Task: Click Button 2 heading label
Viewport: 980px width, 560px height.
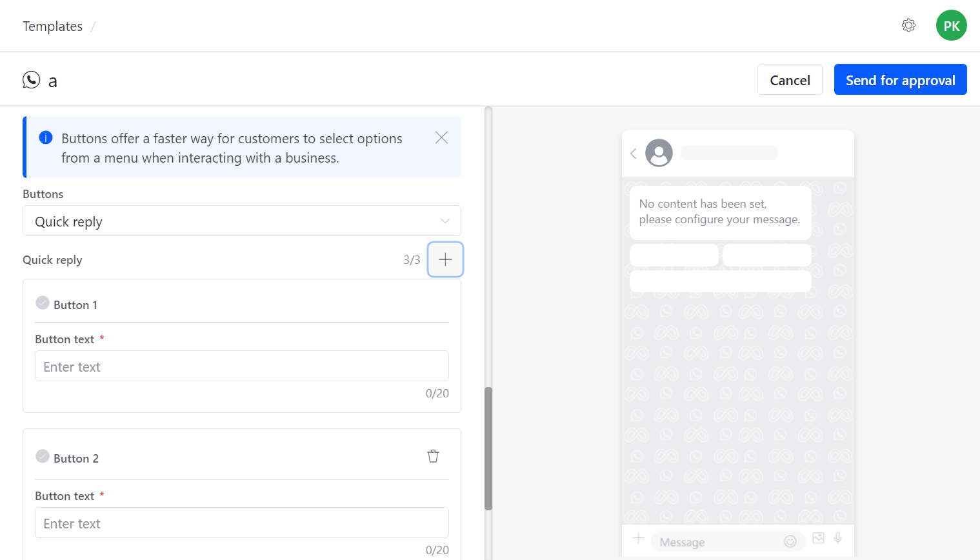Action: 76,458
